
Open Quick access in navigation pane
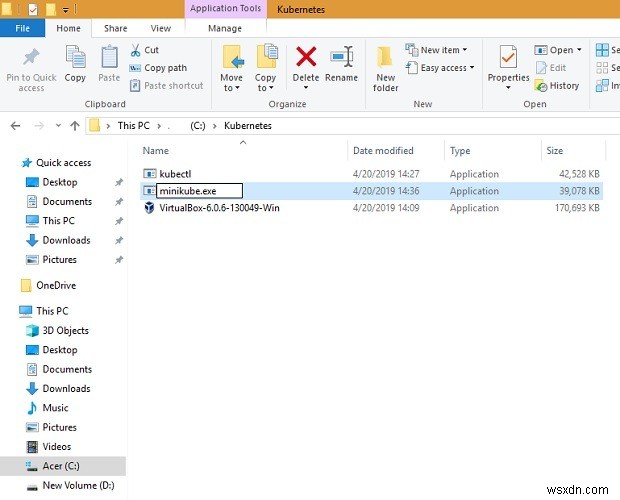[63, 163]
